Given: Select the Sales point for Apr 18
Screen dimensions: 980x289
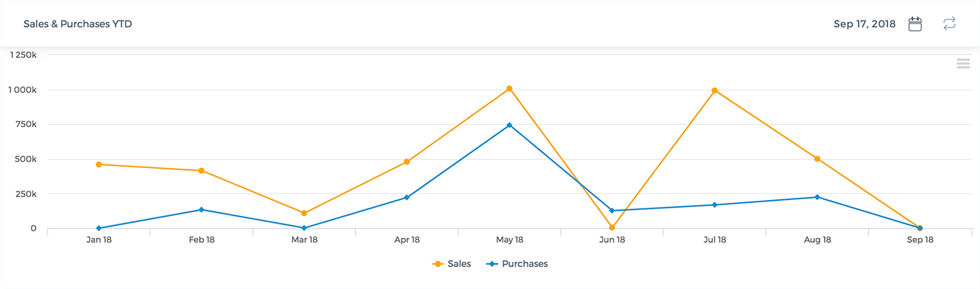Looking at the screenshot, I should 407,162.
